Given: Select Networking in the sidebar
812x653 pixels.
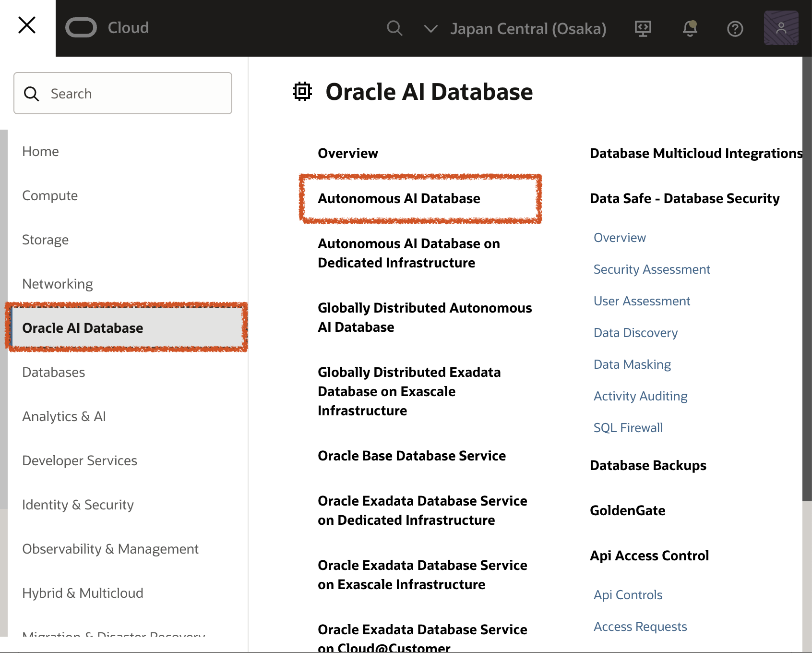Looking at the screenshot, I should [57, 283].
